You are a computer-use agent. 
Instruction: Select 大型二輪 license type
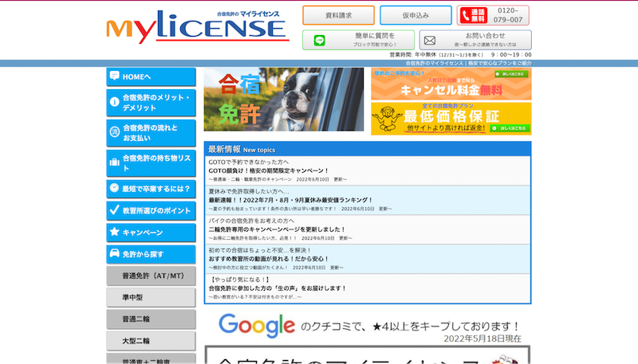pyautogui.click(x=151, y=341)
